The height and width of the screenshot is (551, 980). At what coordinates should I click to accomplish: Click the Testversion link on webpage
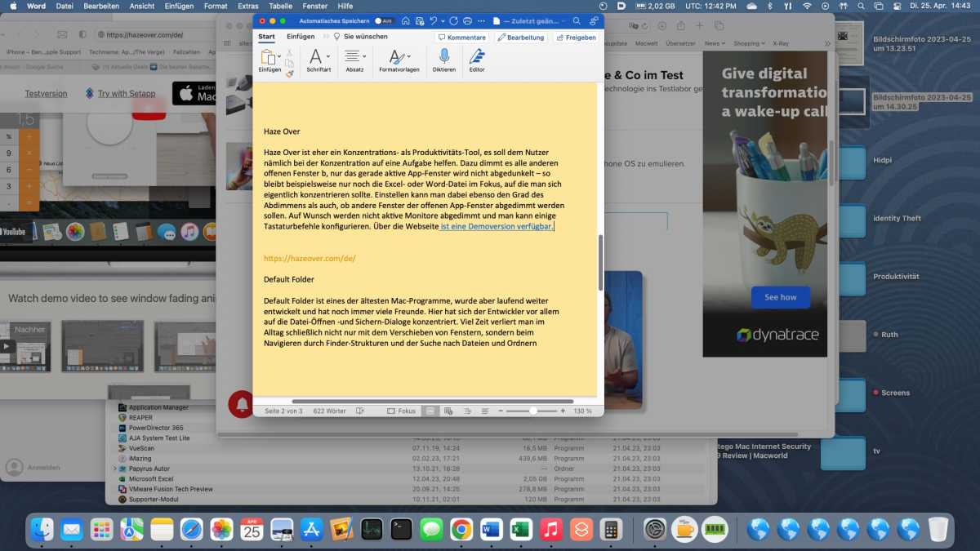point(46,94)
